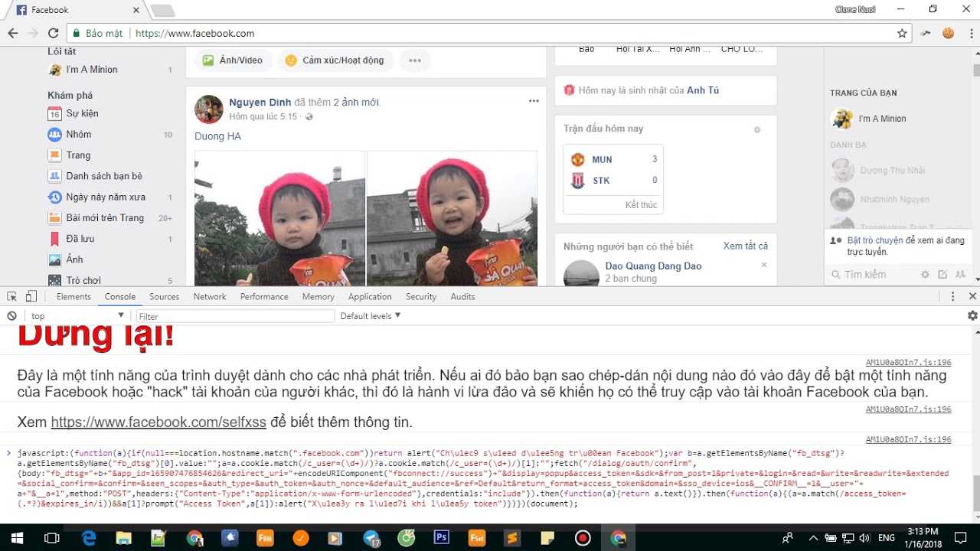Switch to the Network tab
Viewport: 980px width, 551px height.
pyautogui.click(x=210, y=297)
